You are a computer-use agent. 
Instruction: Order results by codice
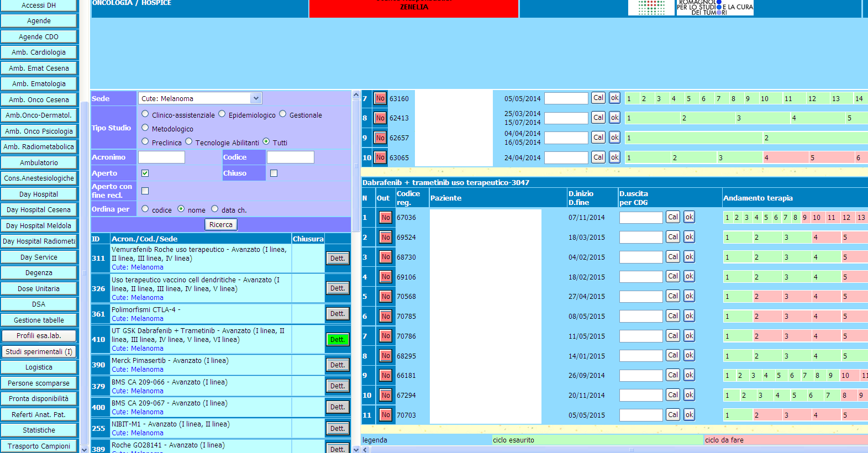(x=145, y=209)
